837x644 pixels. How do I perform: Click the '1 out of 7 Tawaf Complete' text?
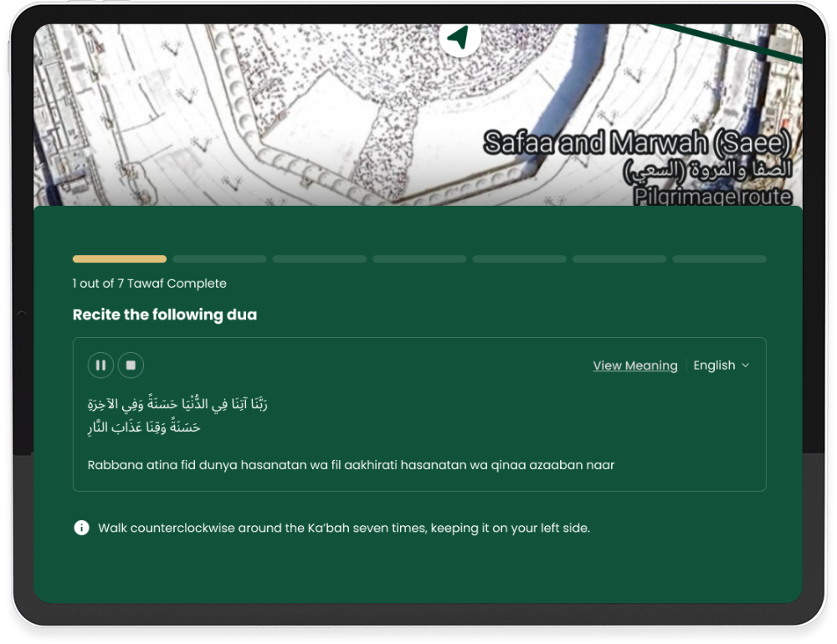point(150,284)
